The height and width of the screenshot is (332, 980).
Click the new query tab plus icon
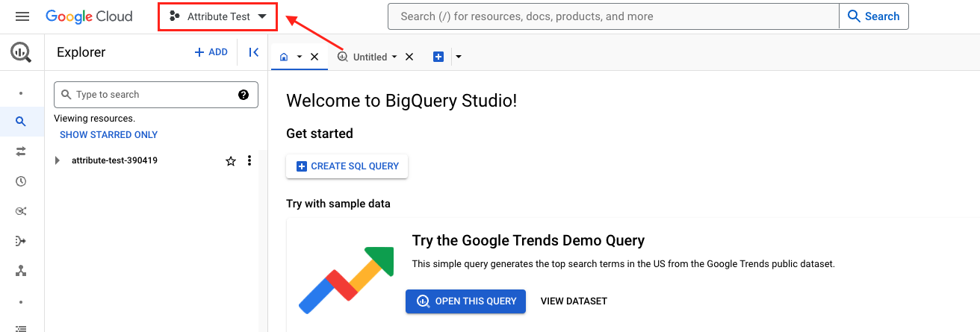tap(438, 57)
